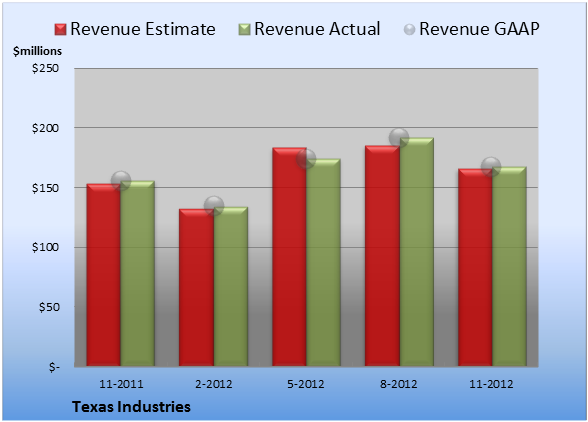
Task: Select the red estimate bar for 8-2012
Action: (382, 256)
